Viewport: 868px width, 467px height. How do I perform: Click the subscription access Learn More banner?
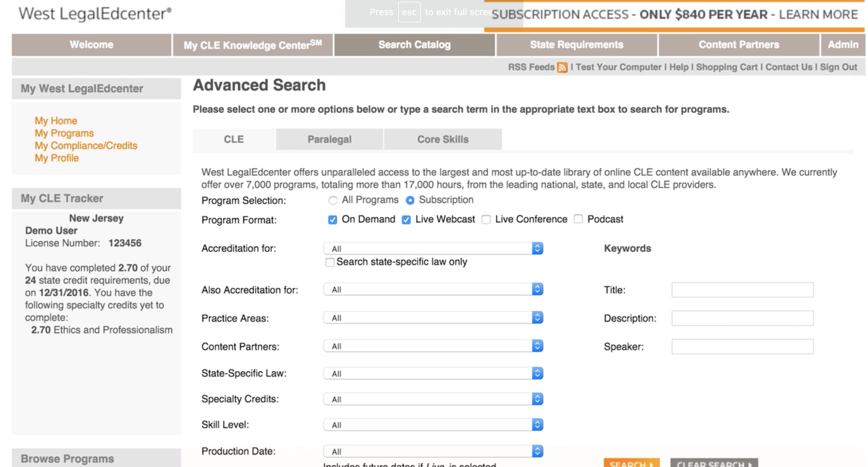(x=675, y=15)
